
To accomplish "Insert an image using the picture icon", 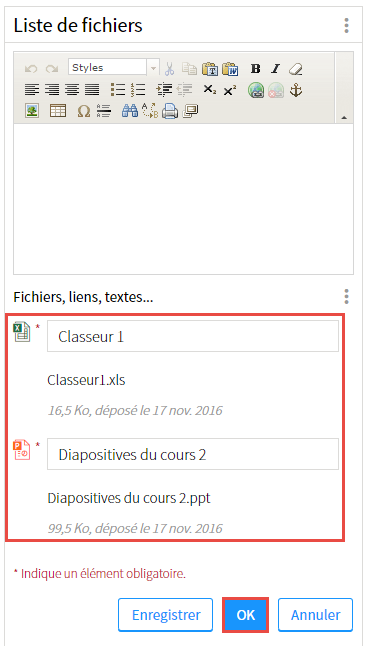I will [32, 110].
